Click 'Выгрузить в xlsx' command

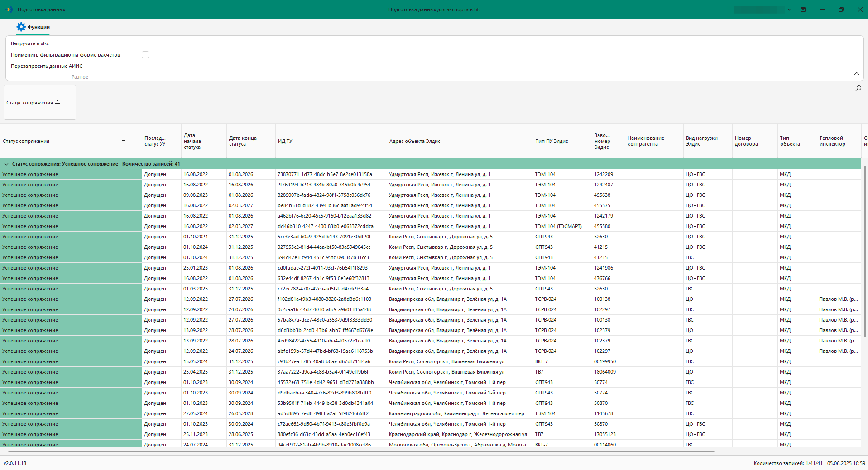(30, 43)
